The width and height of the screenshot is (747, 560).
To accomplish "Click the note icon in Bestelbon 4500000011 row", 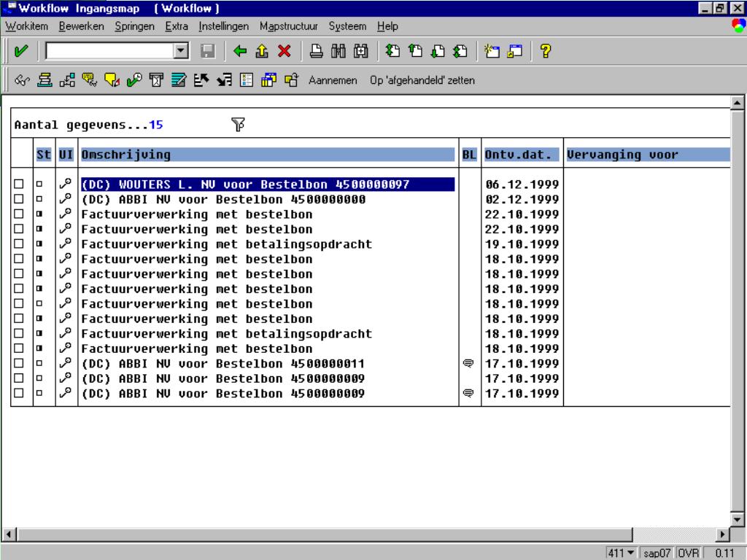I will 468,364.
